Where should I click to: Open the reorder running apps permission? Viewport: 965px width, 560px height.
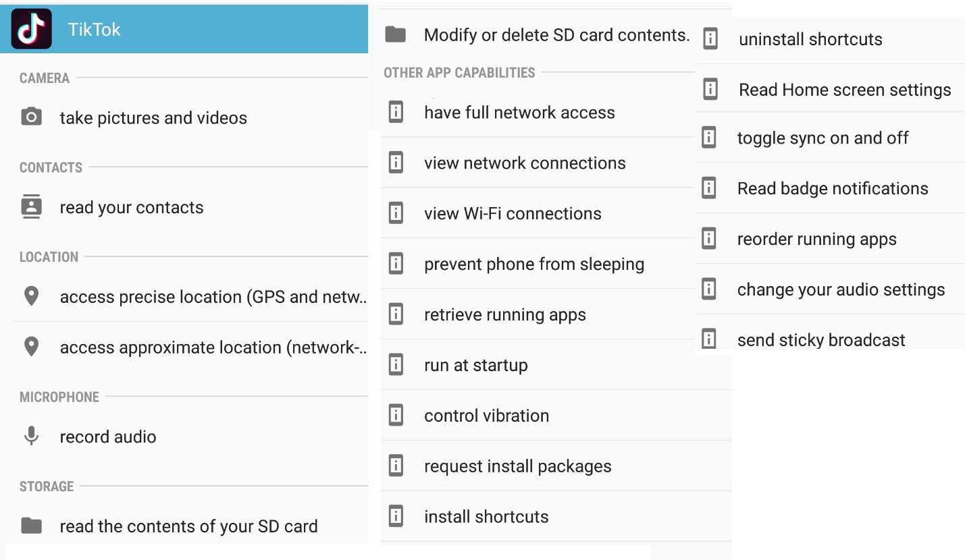[x=830, y=239]
